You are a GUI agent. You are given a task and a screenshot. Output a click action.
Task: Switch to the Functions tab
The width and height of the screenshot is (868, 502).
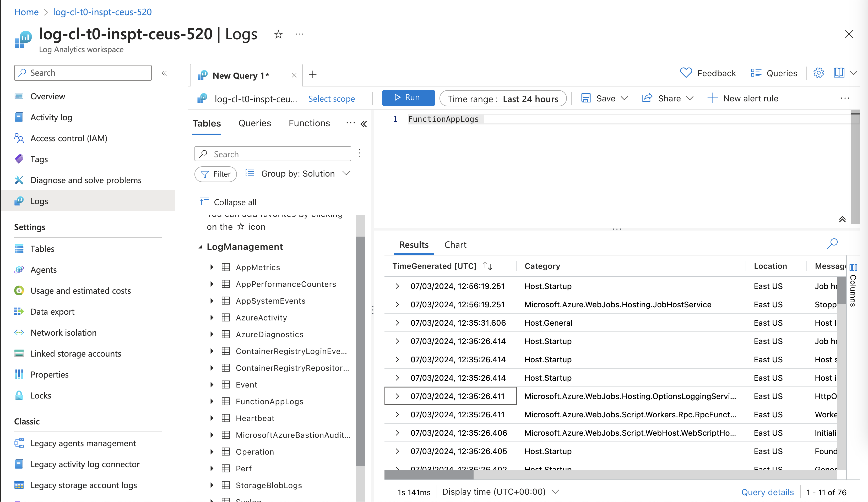(x=309, y=123)
